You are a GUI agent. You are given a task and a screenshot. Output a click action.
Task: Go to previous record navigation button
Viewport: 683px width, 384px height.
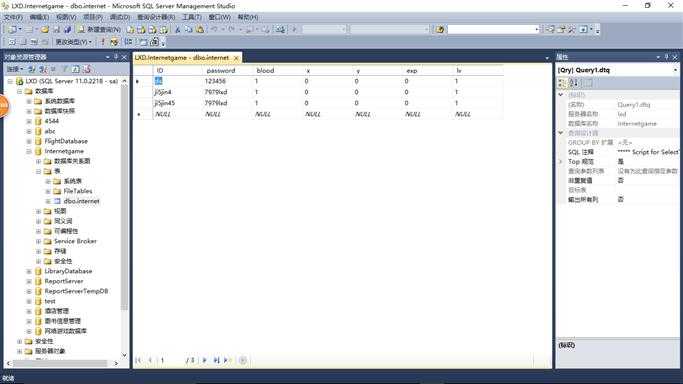click(x=150, y=360)
